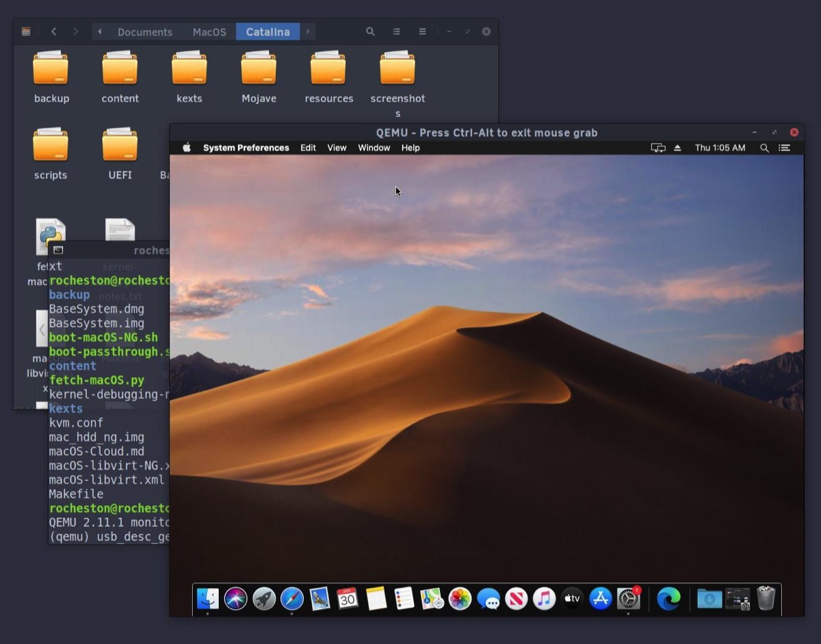Navigate back in the file manager
Image resolution: width=821 pixels, height=644 pixels.
pos(53,31)
